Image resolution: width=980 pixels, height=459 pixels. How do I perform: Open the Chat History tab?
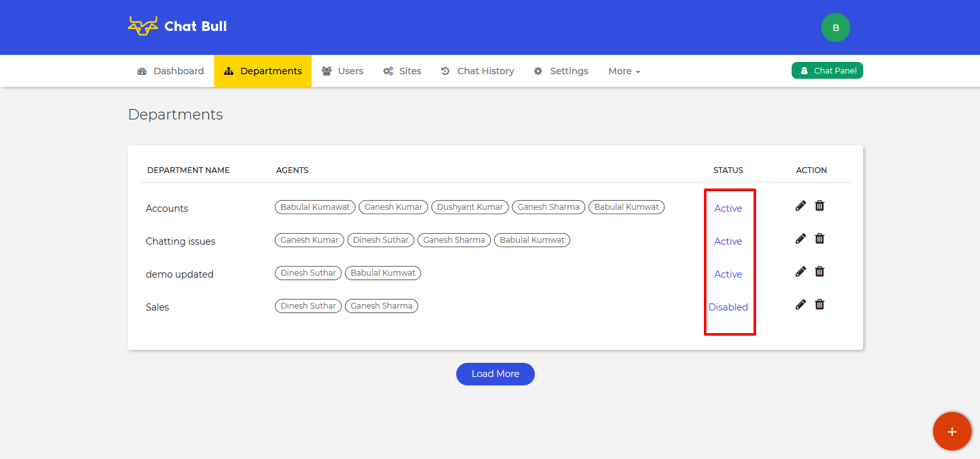477,71
